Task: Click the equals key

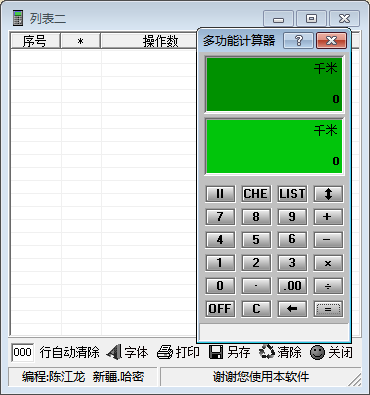Action: pos(328,309)
